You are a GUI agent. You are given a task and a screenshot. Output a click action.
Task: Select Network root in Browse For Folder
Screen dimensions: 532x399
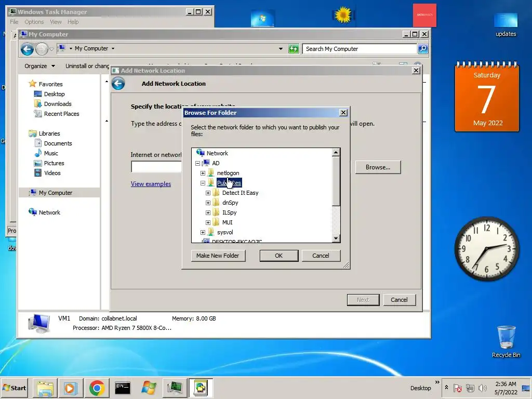point(217,153)
